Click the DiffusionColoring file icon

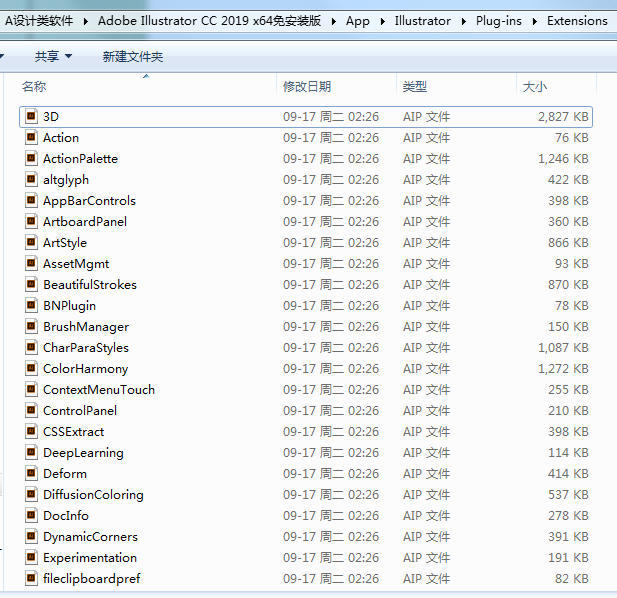coord(31,495)
